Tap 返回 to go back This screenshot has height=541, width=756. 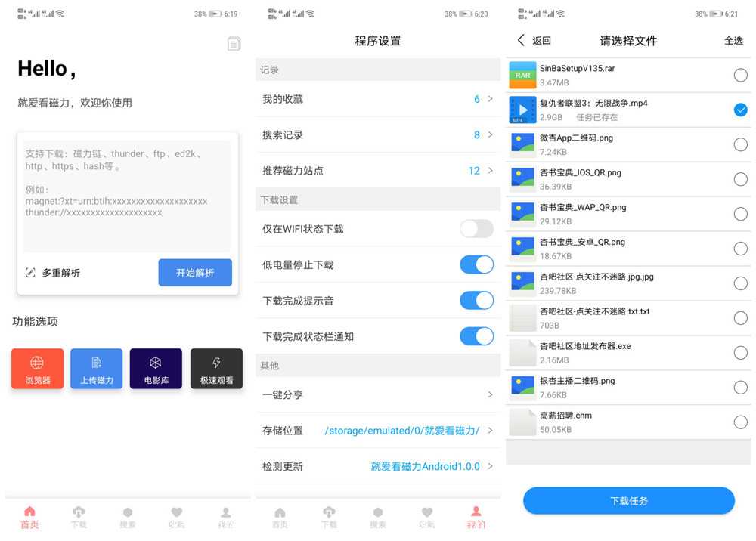point(541,41)
